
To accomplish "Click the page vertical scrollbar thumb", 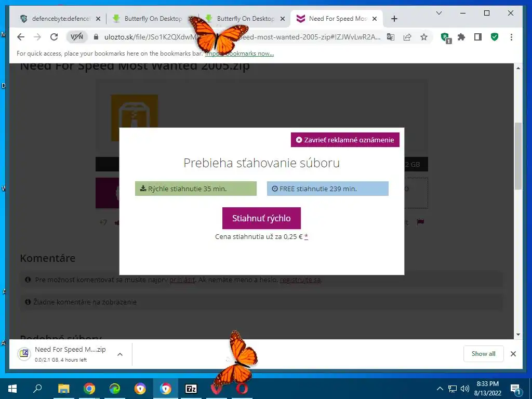I will tap(518, 156).
